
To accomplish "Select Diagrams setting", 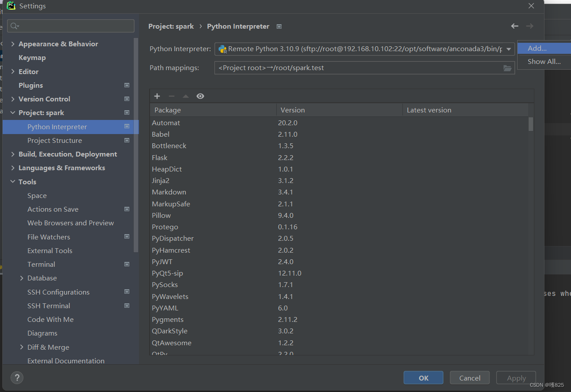I will point(42,333).
